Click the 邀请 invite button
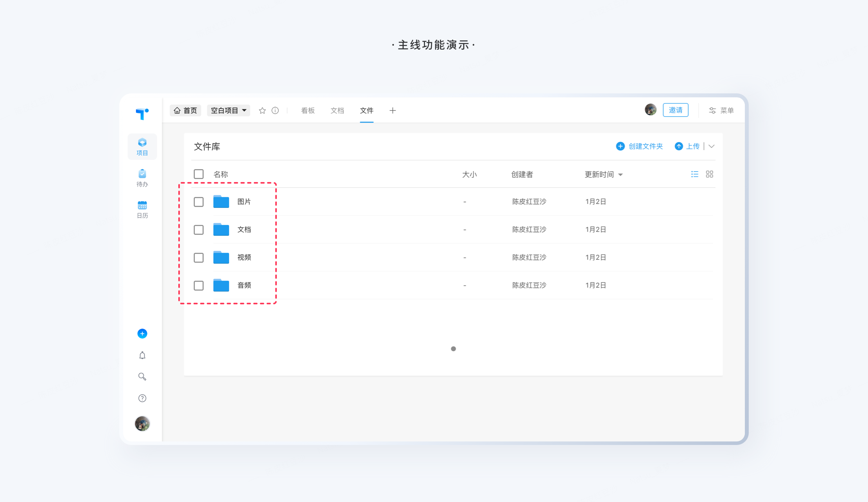Viewport: 868px width, 502px height. pyautogui.click(x=675, y=110)
